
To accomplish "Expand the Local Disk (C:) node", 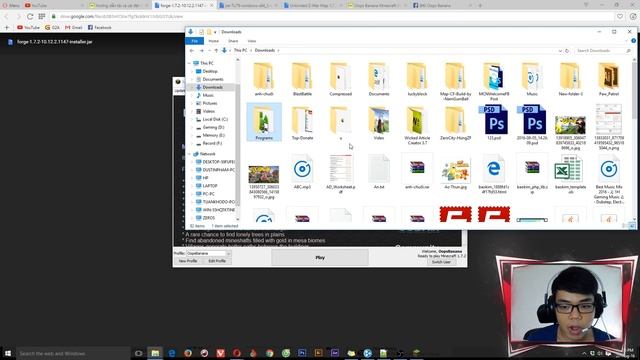I will pos(193,119).
